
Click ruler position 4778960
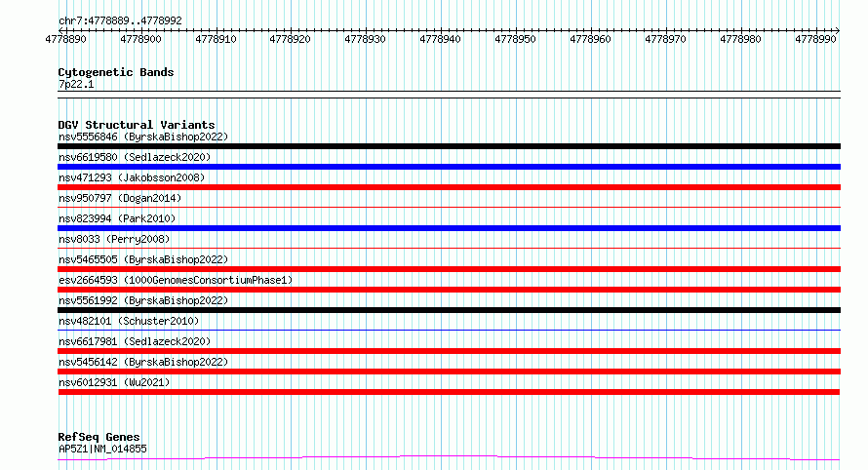click(591, 39)
